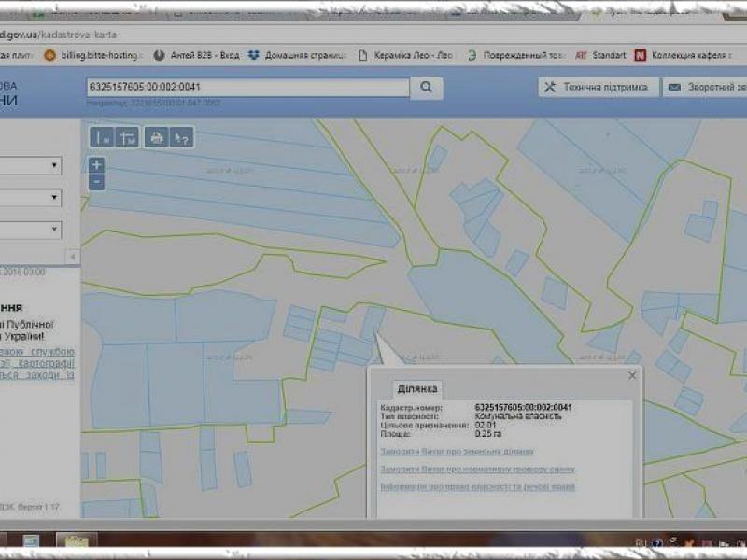Image resolution: width=747 pixels, height=560 pixels.
Task: Zoom in the map with plus button
Action: (96, 165)
